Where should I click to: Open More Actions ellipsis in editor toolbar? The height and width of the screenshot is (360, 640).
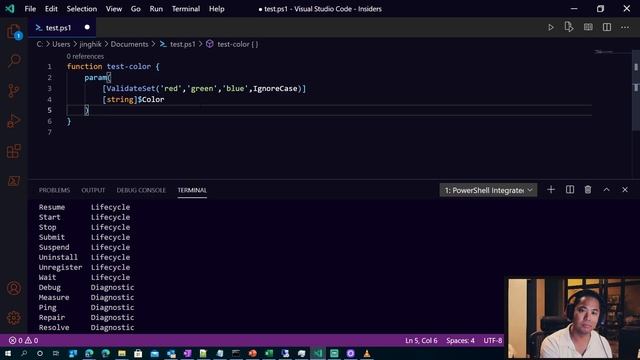(625, 27)
